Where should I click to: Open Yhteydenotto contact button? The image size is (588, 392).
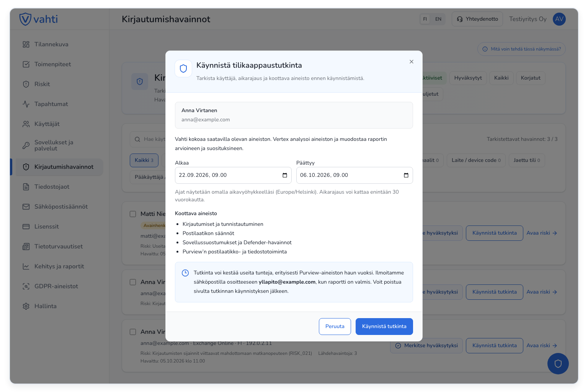pyautogui.click(x=477, y=19)
